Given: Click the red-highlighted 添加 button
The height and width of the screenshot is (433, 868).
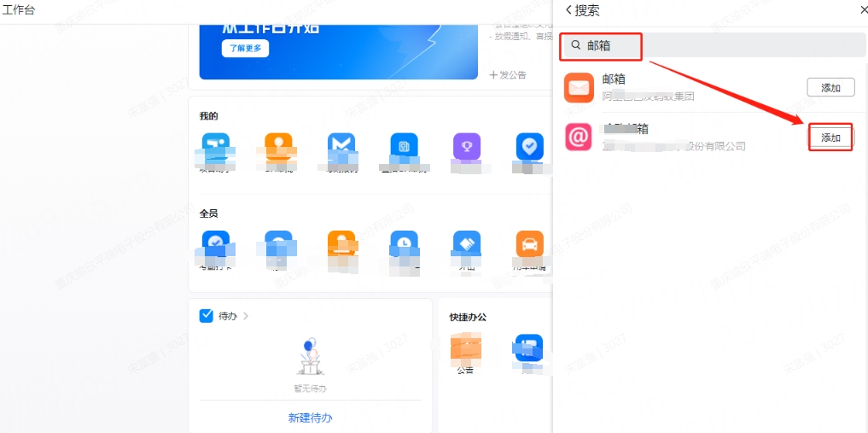Looking at the screenshot, I should click(830, 138).
